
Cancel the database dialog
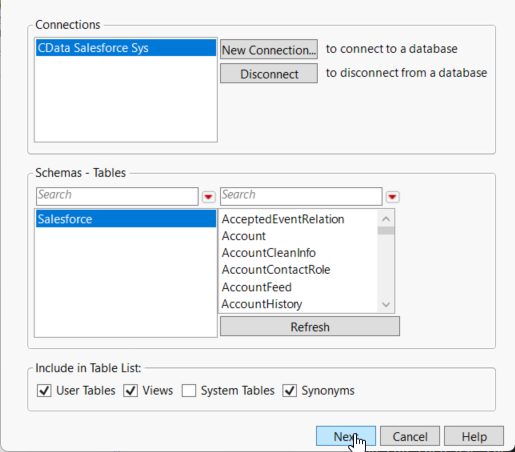coord(410,436)
